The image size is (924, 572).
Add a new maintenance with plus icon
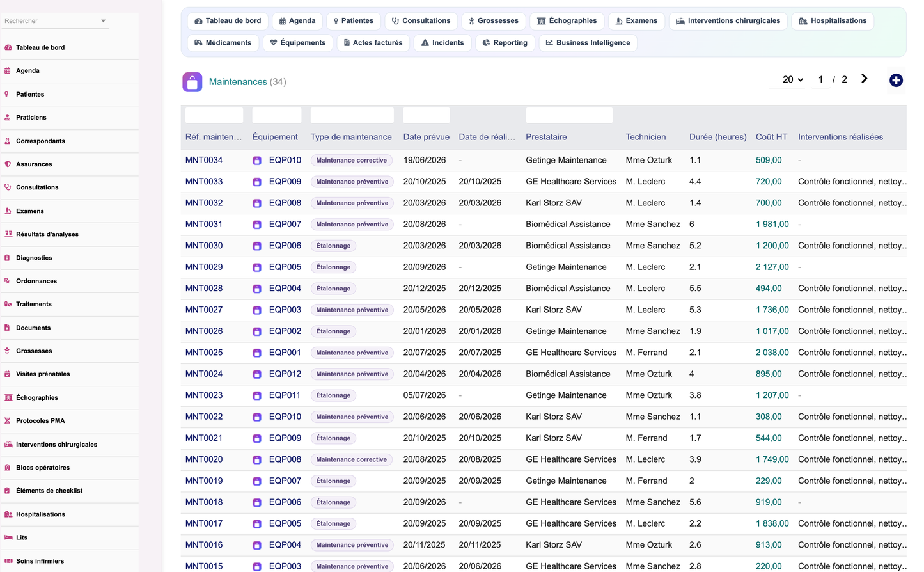point(896,80)
